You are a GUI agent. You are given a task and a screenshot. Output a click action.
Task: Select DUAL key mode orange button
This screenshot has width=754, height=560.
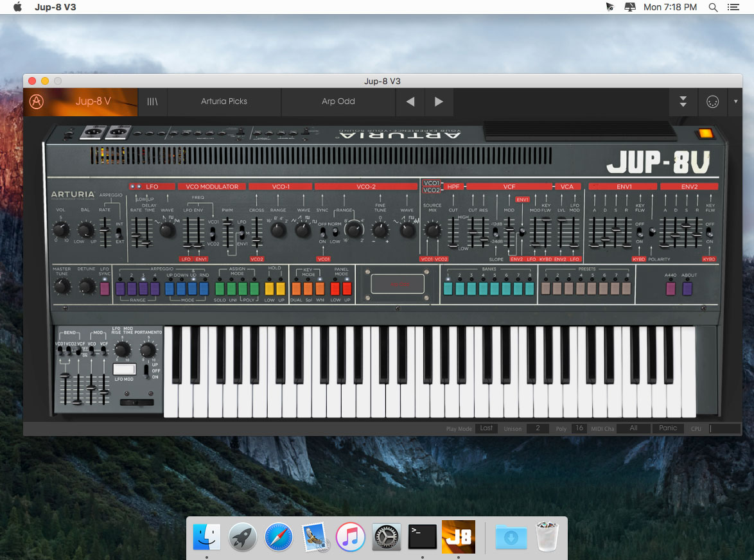tap(296, 288)
